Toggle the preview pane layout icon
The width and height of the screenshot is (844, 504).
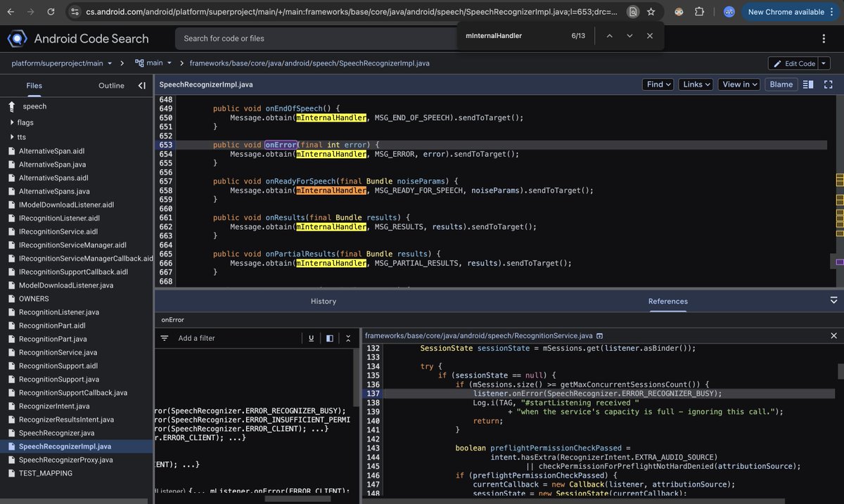pos(329,338)
